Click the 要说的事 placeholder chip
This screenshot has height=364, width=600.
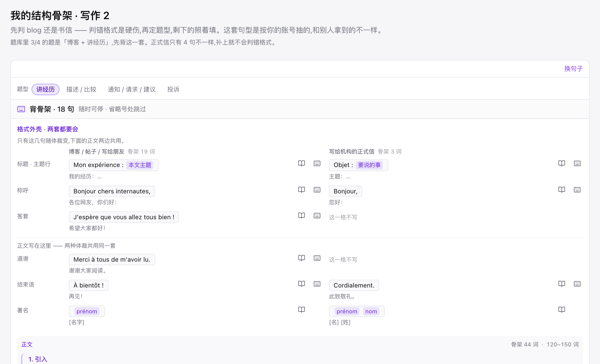[369, 165]
